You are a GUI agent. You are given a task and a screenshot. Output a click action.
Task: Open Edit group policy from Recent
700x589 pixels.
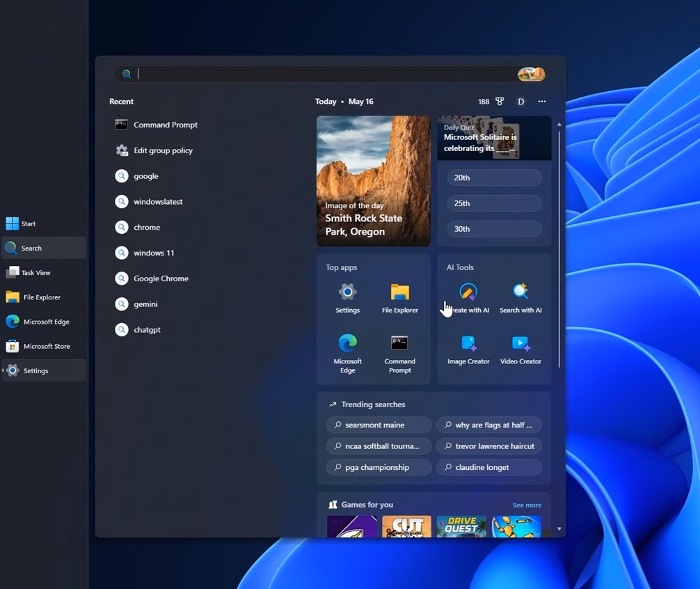pyautogui.click(x=154, y=150)
